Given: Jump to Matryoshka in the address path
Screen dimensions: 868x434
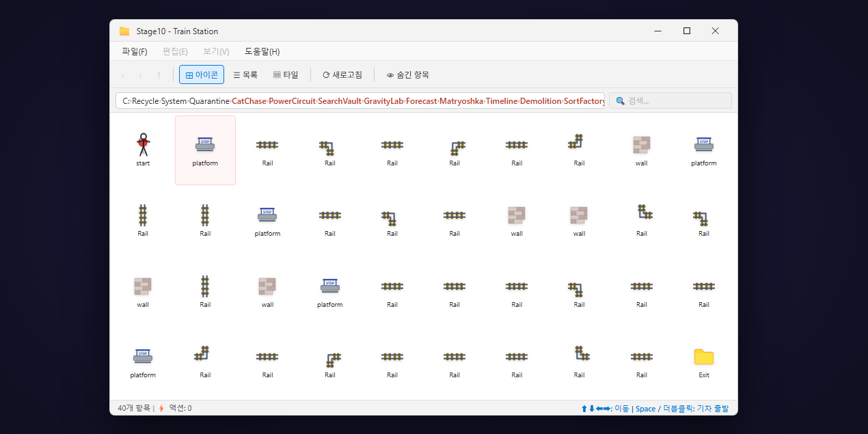Looking at the screenshot, I should [x=461, y=101].
